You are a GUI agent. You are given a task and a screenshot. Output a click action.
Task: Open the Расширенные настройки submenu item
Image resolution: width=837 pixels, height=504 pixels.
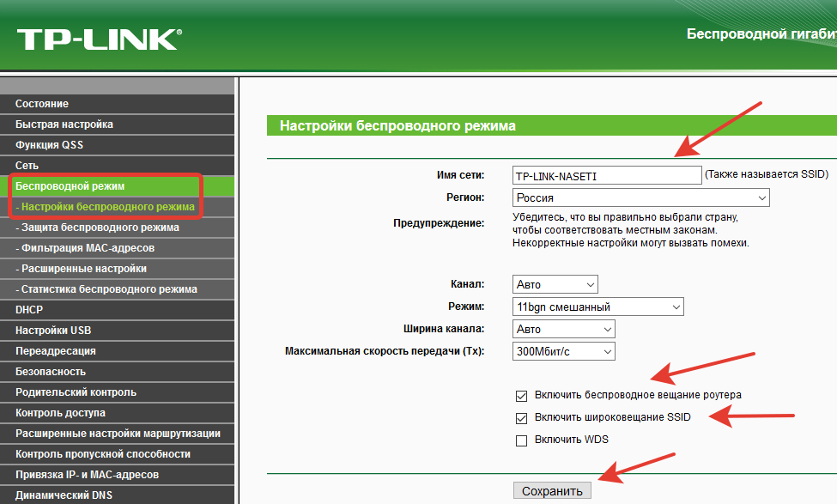(117, 269)
